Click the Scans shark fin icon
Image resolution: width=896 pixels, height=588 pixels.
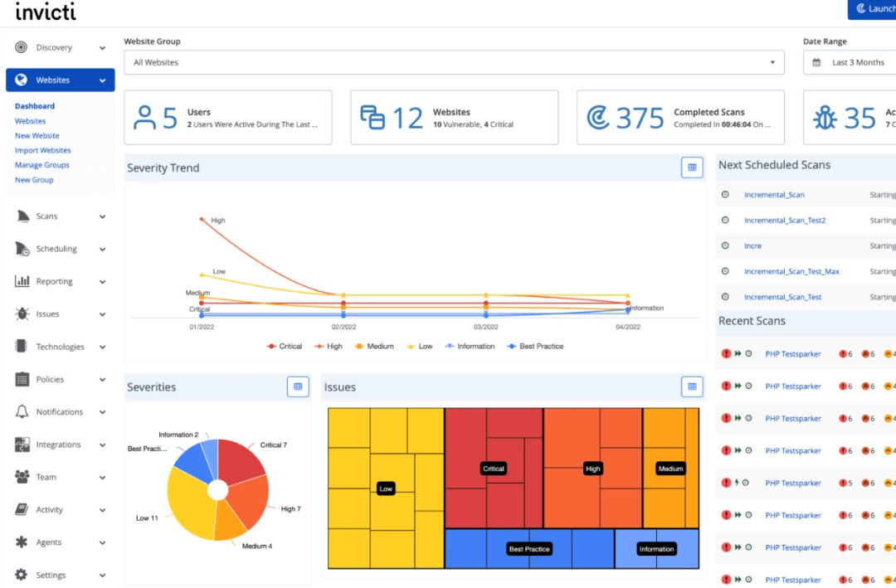pos(22,216)
